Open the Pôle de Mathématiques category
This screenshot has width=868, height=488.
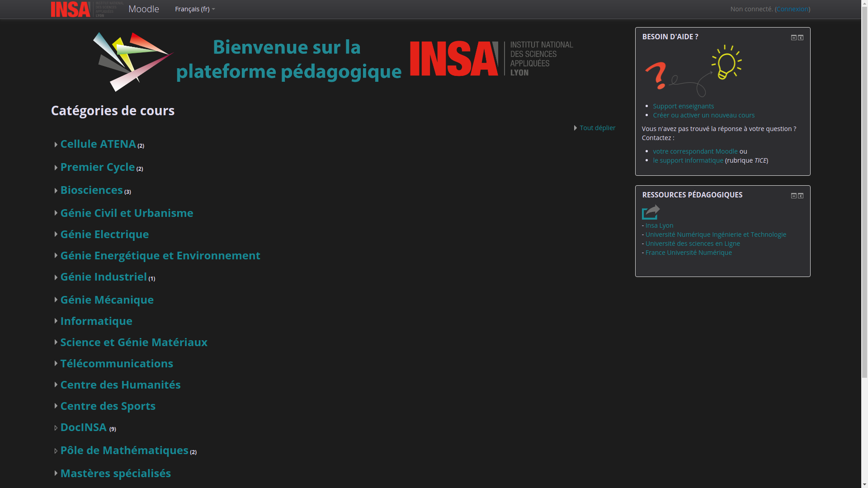coord(124,450)
